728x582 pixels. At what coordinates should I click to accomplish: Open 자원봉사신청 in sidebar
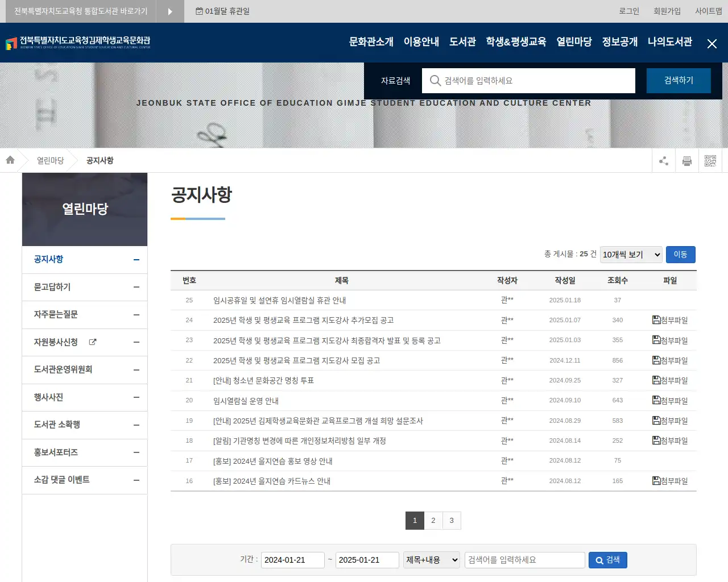click(56, 342)
